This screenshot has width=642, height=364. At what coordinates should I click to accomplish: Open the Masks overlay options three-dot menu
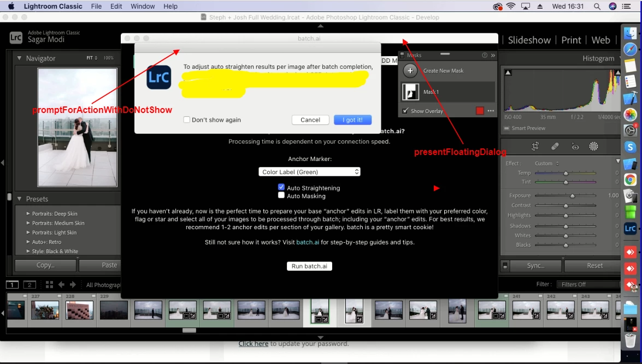(491, 111)
